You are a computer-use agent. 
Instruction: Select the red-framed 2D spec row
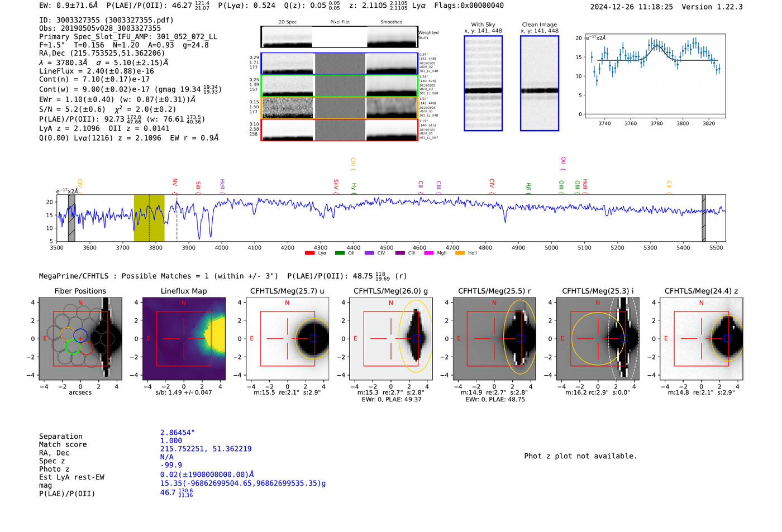click(x=340, y=130)
